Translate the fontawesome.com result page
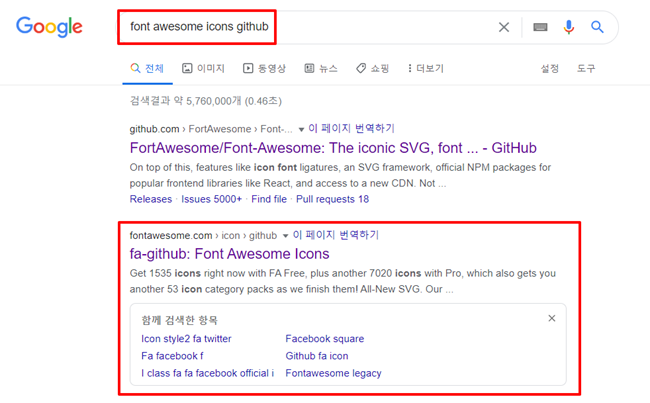The image size is (650, 403). (x=336, y=235)
